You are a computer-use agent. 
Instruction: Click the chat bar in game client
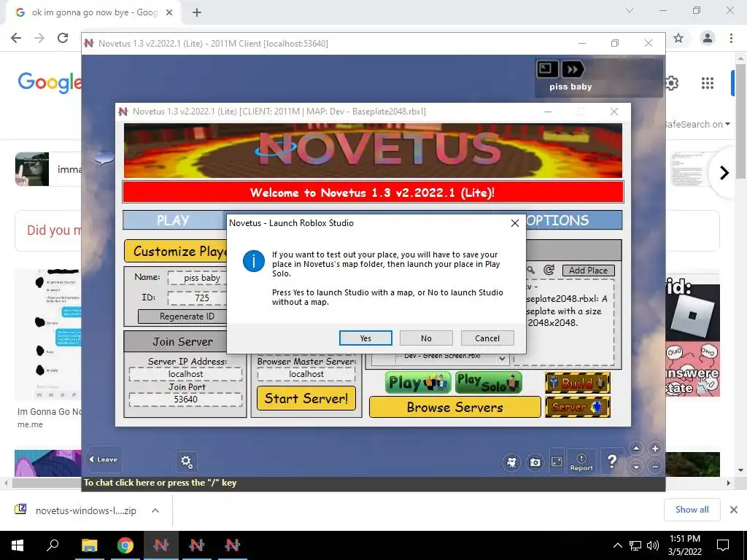tap(373, 483)
